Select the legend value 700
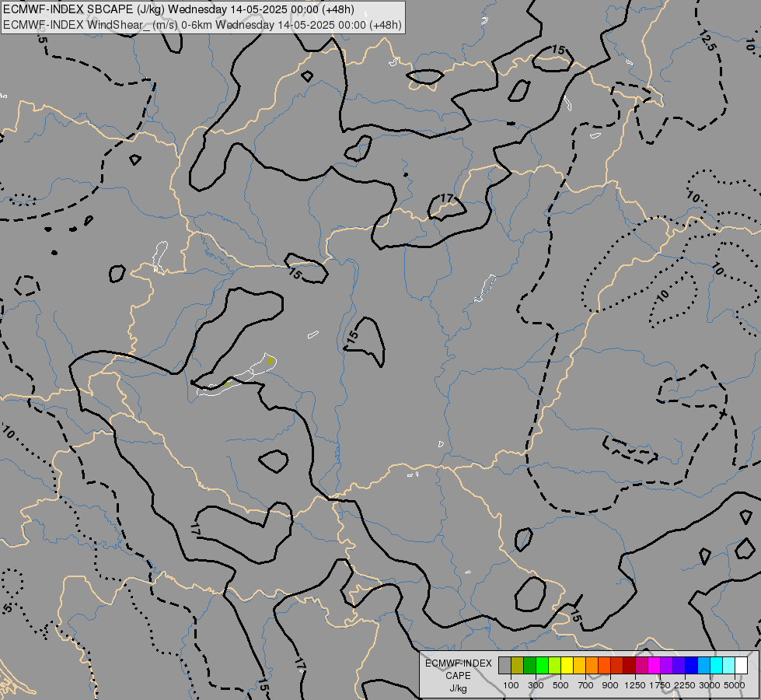Image resolution: width=761 pixels, height=700 pixels. point(586,685)
